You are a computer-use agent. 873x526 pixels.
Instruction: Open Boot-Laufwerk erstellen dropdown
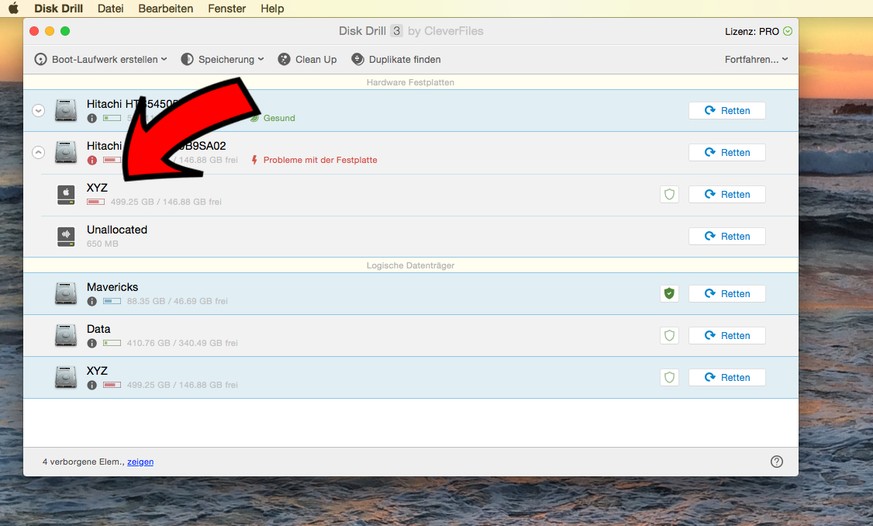tap(101, 60)
